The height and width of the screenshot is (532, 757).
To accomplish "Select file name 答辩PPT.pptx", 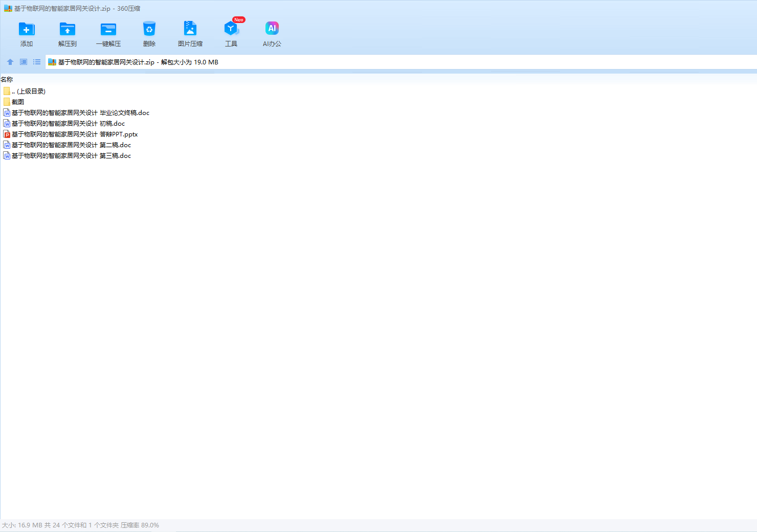I will pyautogui.click(x=75, y=134).
